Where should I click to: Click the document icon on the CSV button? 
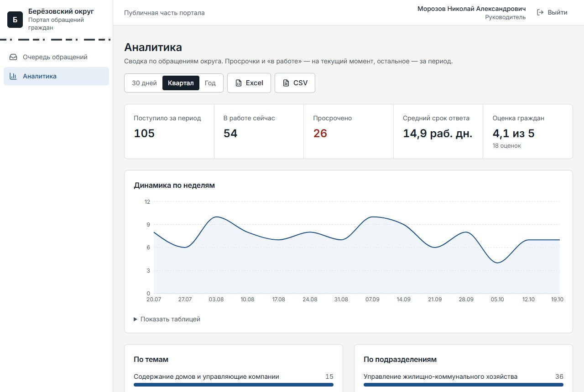pos(286,83)
